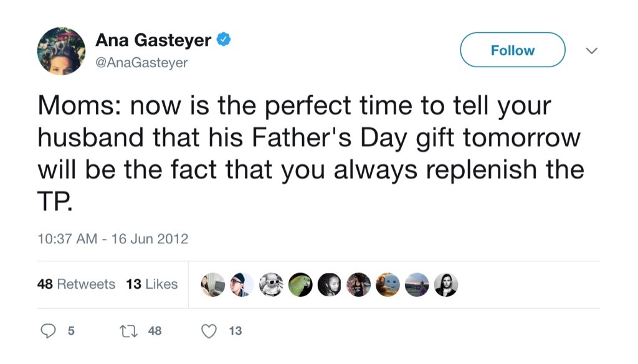Screen dimensions: 638x364
Task: Click the last avatar in the engagement row
Action: click(x=447, y=284)
